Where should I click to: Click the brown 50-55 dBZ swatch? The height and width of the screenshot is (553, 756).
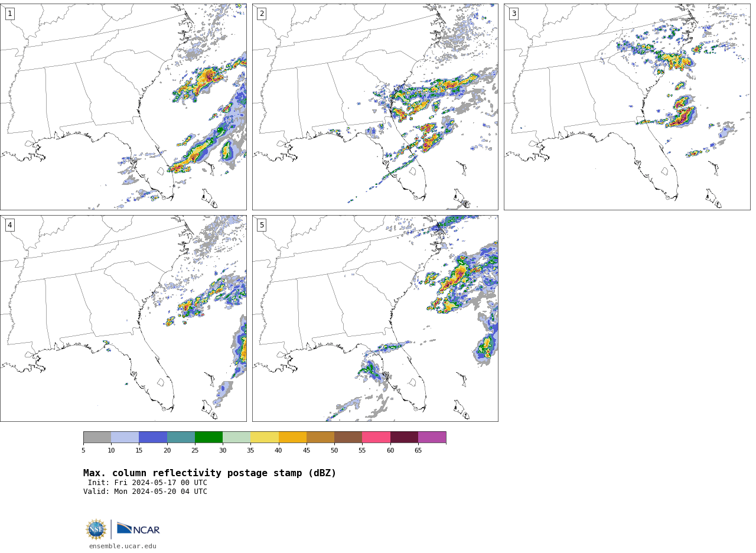348,437
